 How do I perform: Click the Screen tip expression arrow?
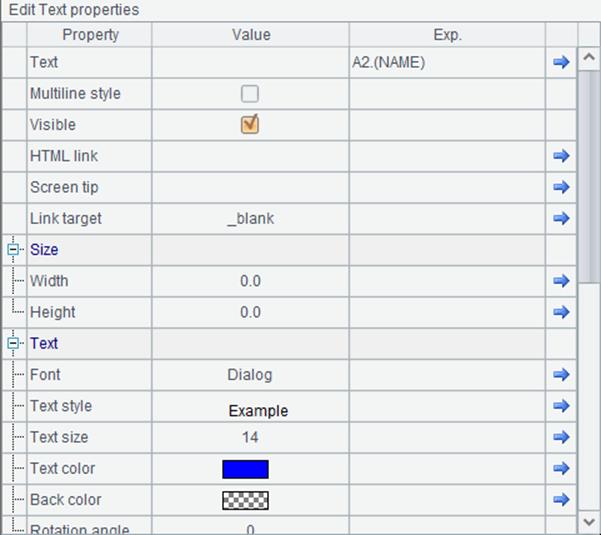pyautogui.click(x=561, y=187)
